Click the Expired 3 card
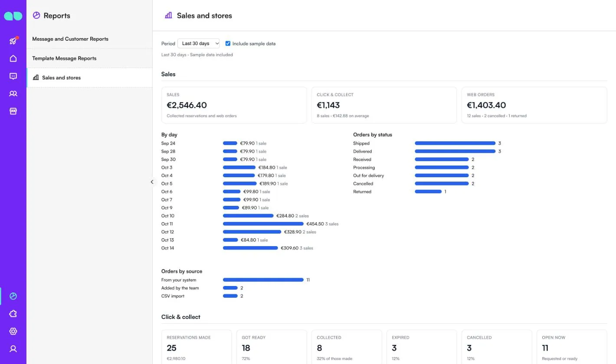This screenshot has height=364, width=616. (422, 347)
